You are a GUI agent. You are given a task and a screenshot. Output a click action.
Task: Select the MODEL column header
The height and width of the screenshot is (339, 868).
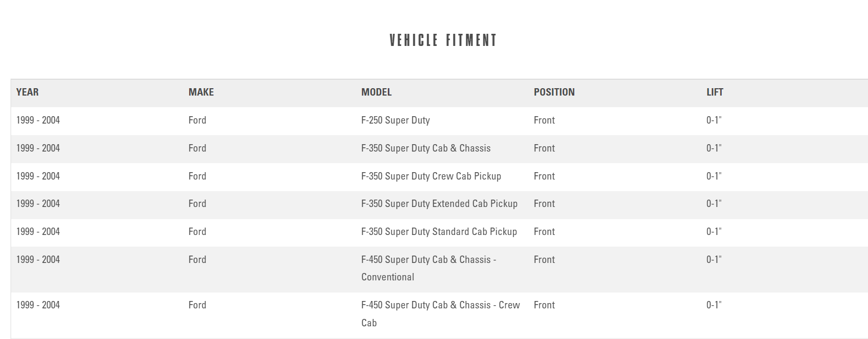376,92
